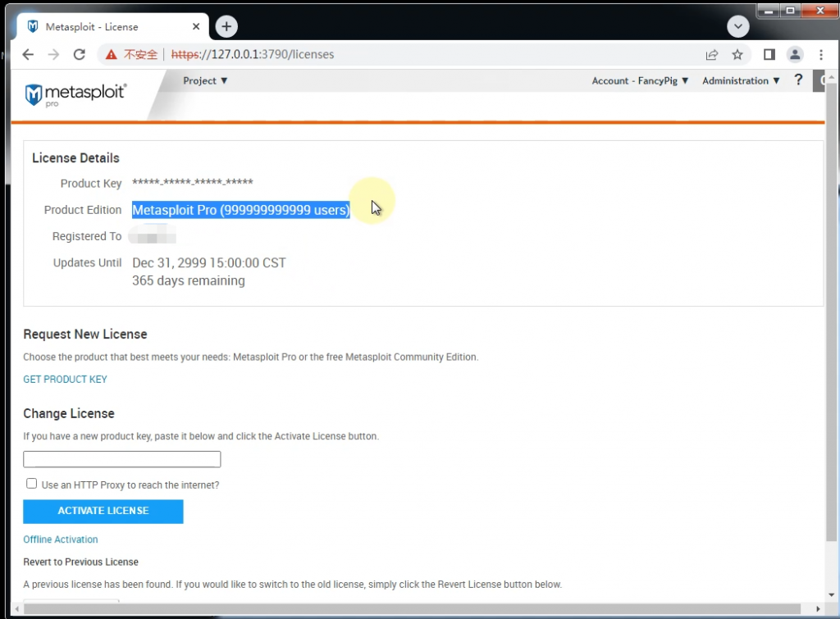Screen dimensions: 840x619
Task: Open the Chrome profile avatar
Action: pyautogui.click(x=795, y=55)
